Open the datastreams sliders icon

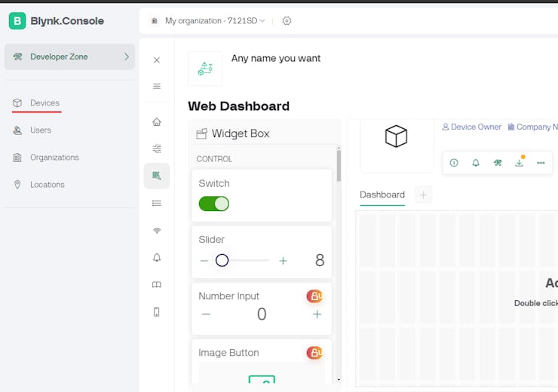[x=157, y=149]
